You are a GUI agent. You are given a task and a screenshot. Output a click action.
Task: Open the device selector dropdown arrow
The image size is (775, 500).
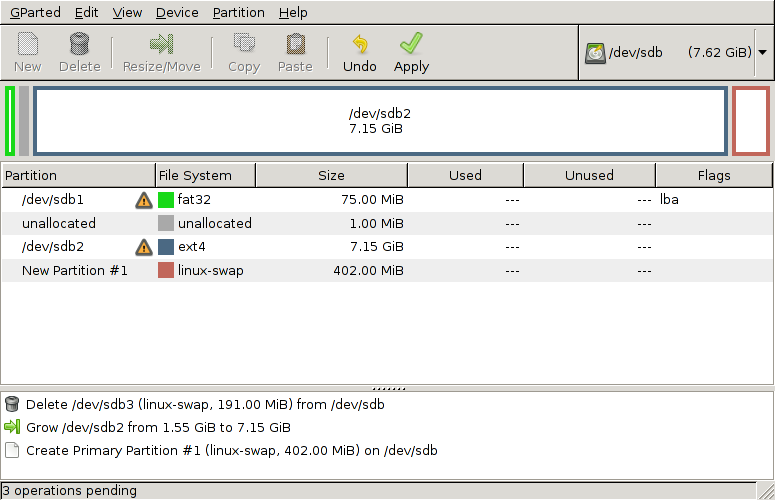coord(763,52)
